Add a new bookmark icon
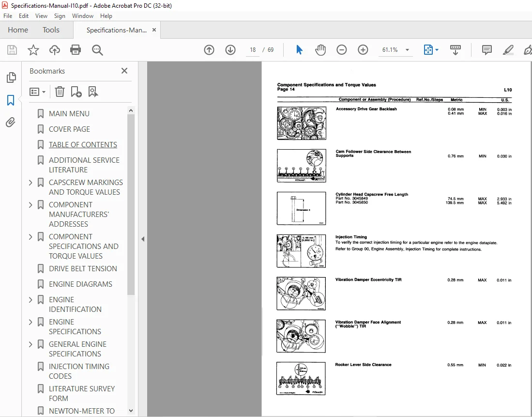This screenshot has width=532, height=417. (76, 92)
